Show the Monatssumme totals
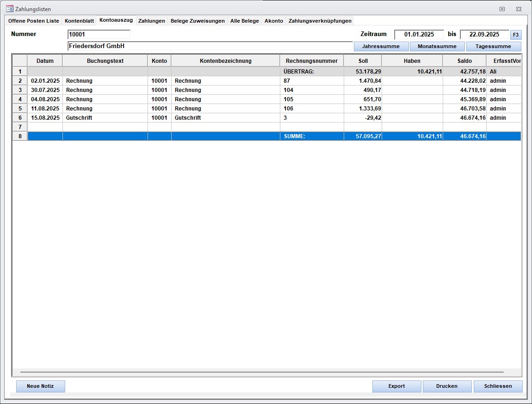 [437, 46]
